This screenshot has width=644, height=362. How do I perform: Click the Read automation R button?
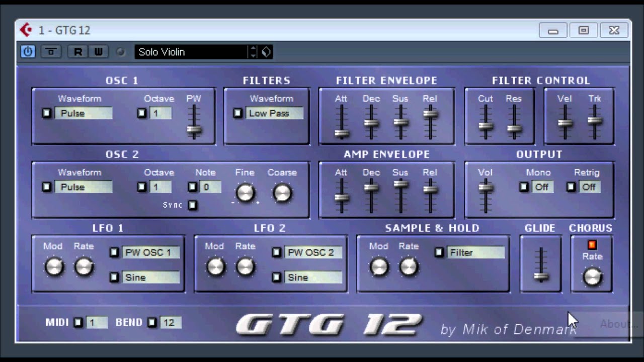tap(77, 51)
